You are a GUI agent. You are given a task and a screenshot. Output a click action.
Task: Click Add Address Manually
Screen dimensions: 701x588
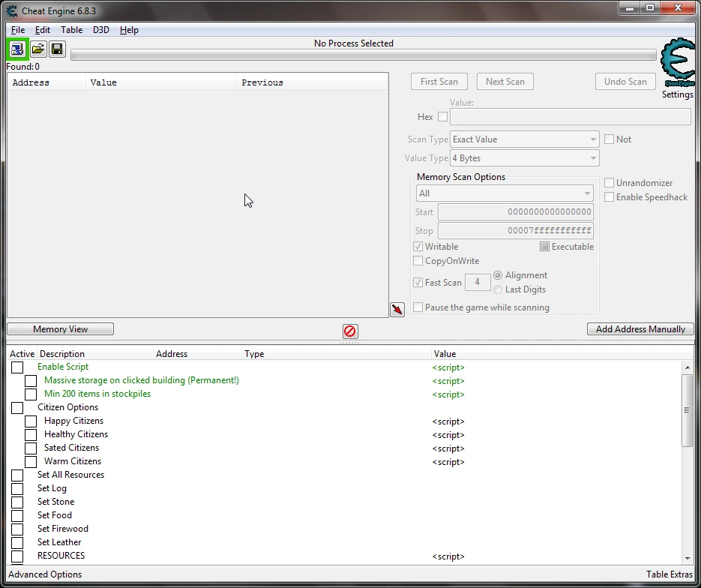(640, 328)
